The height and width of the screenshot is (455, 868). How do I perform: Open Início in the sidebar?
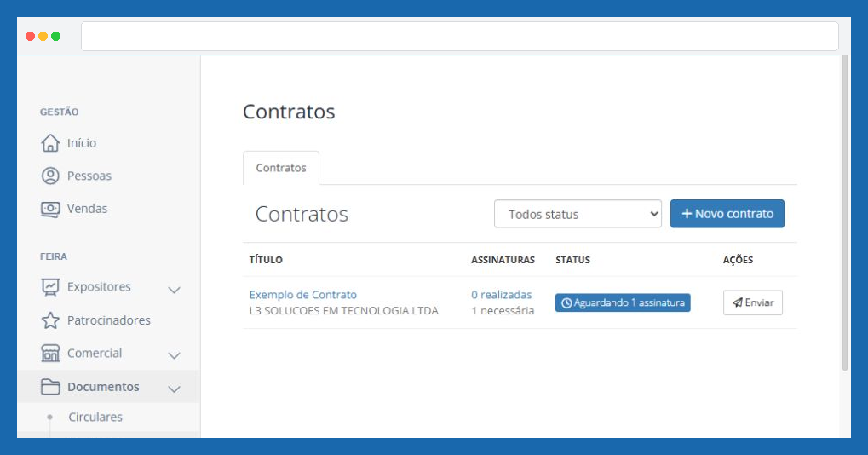click(x=82, y=143)
